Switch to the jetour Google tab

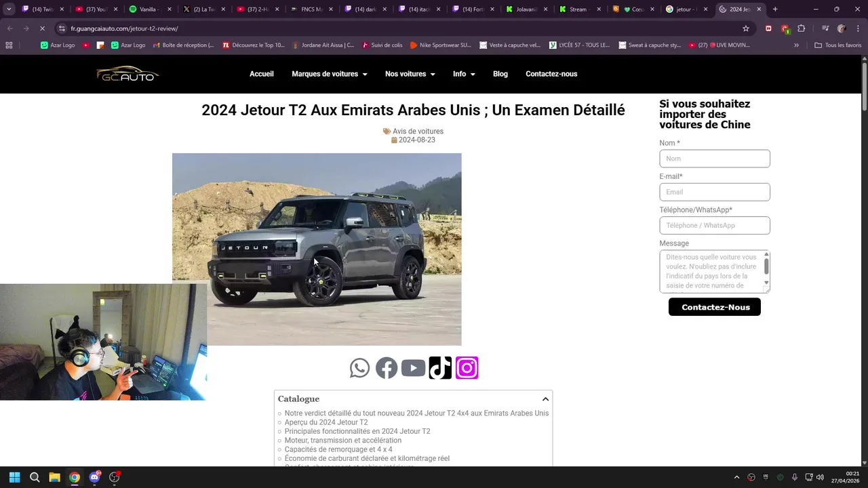pos(687,9)
